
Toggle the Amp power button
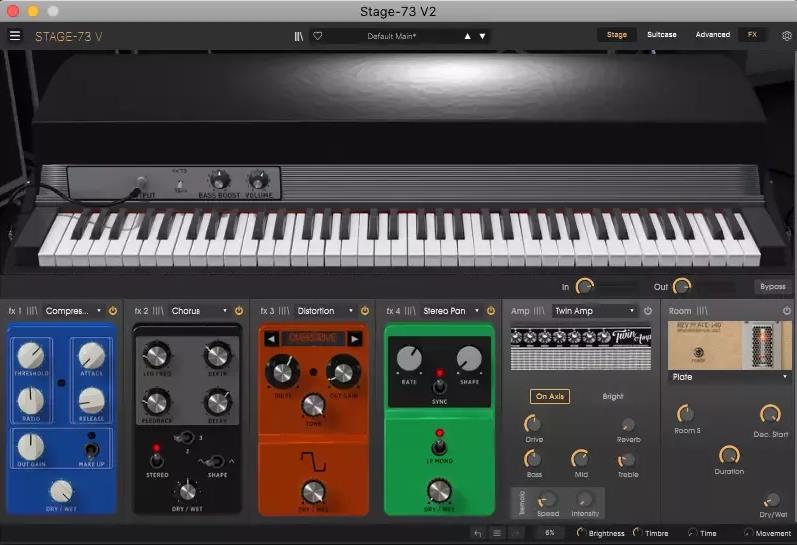click(x=648, y=311)
